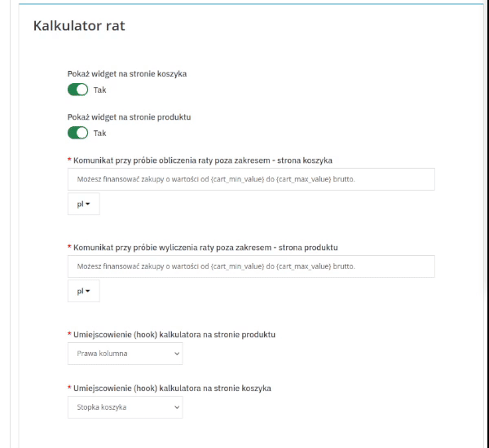The width and height of the screenshot is (489, 448).
Task: Open 'pl' language dropdown under cart message
Action: pyautogui.click(x=83, y=204)
